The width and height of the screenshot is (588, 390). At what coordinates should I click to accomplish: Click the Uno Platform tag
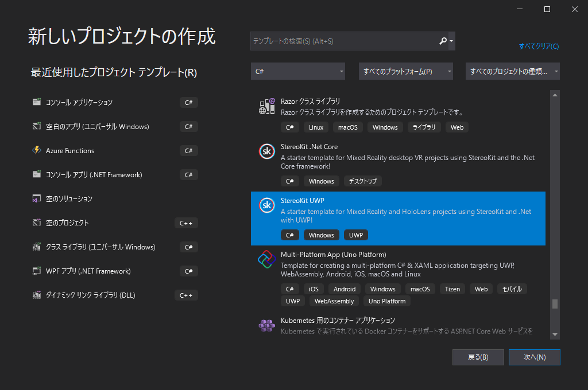(x=387, y=301)
